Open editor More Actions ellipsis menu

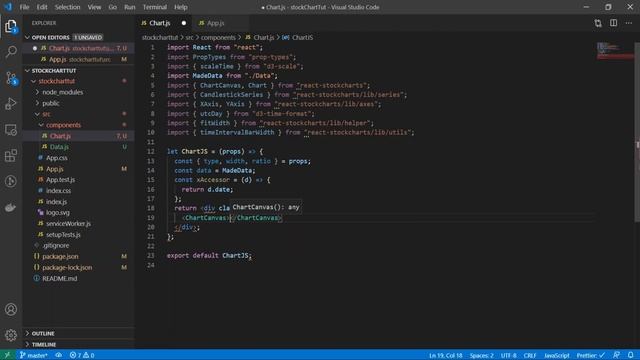click(629, 23)
